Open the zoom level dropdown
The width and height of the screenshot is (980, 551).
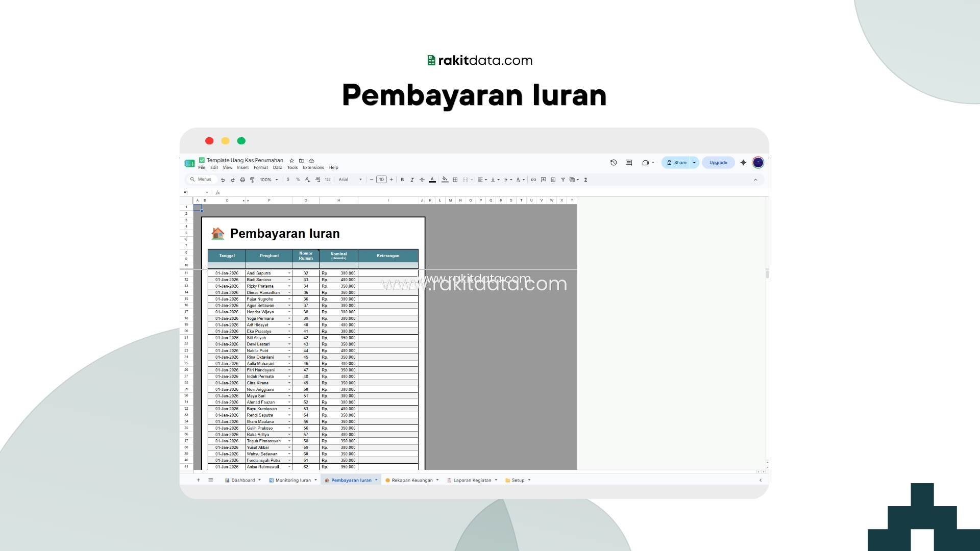click(269, 180)
